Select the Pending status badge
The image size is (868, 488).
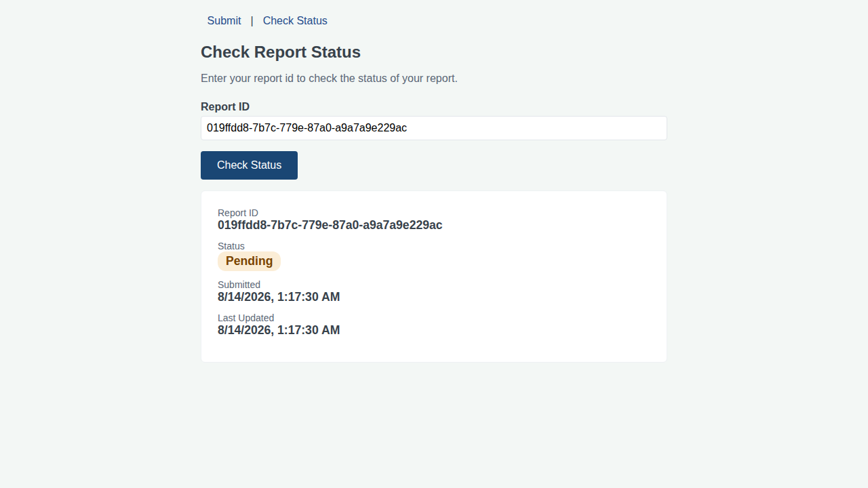click(x=249, y=261)
